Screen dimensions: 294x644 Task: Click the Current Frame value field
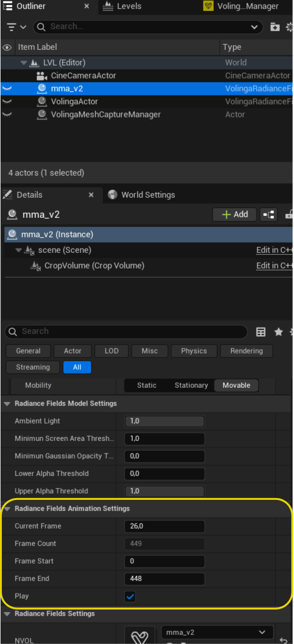(164, 527)
